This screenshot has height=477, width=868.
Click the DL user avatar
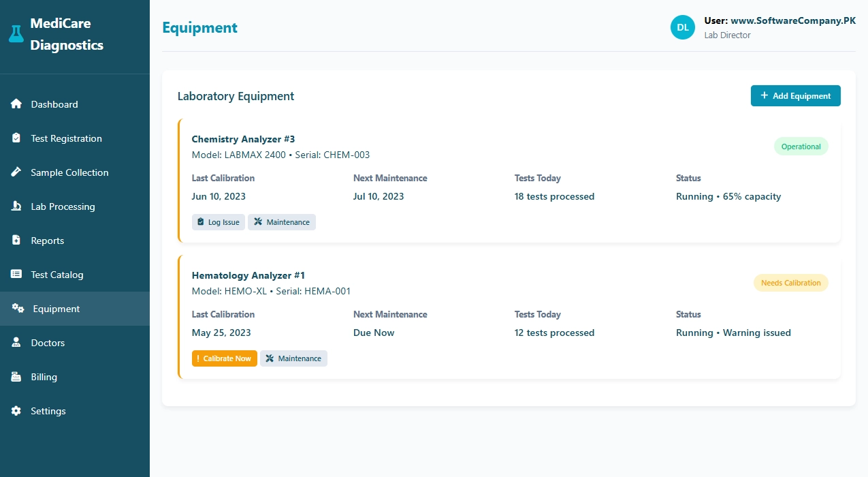683,27
